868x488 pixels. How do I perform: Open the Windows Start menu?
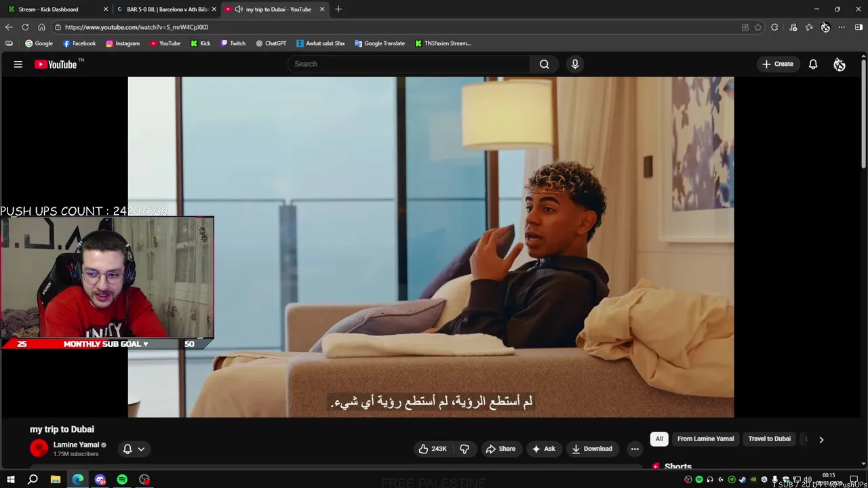pos(10,479)
